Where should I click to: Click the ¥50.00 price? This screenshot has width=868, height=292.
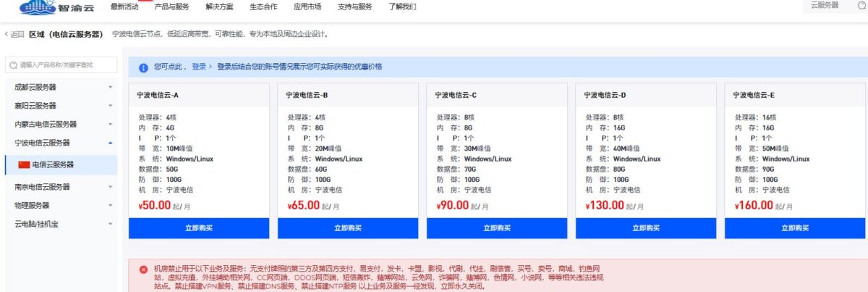(x=155, y=205)
